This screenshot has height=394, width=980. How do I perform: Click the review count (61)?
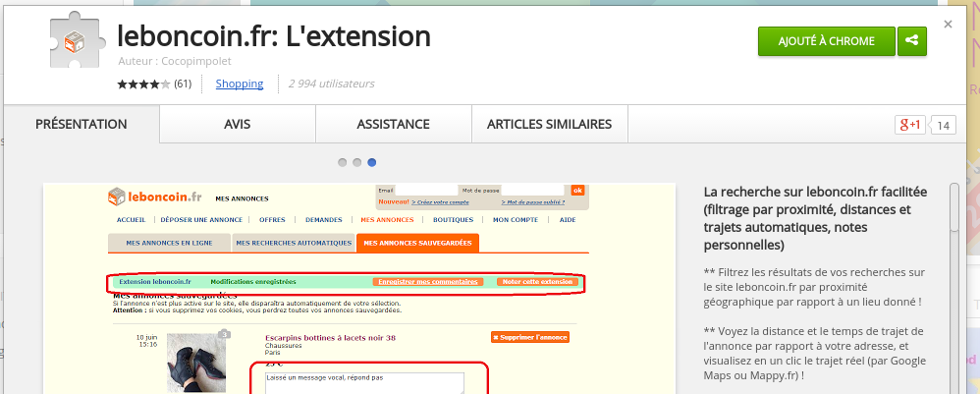coord(183,84)
